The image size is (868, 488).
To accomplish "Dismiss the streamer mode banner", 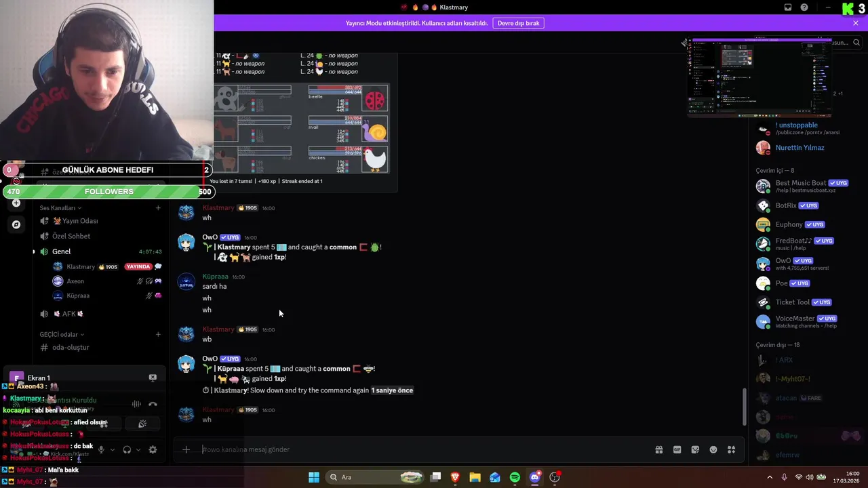I will pyautogui.click(x=856, y=23).
